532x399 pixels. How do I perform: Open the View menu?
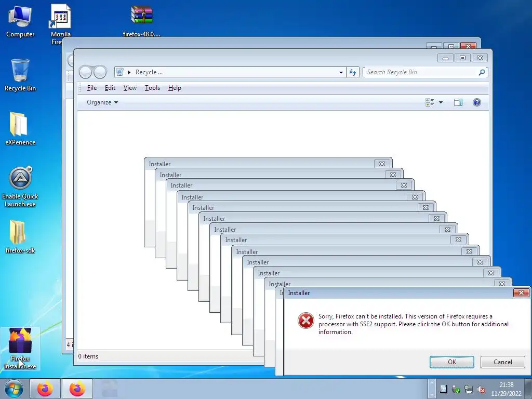coord(130,88)
